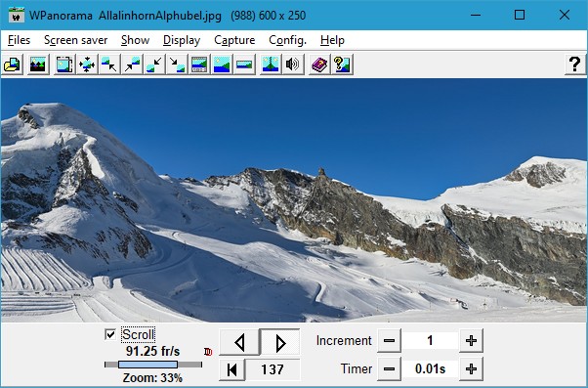Screen dimensions: 588x388
Task: Click the Zoom: 33% label
Action: [152, 377]
